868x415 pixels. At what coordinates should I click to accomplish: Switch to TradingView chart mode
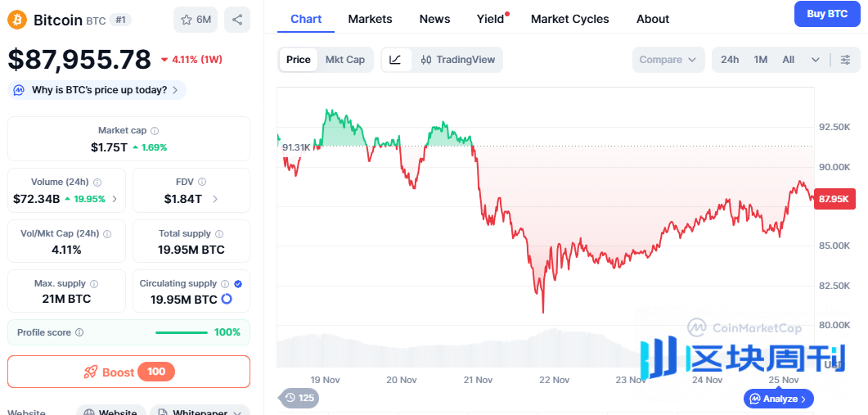457,60
